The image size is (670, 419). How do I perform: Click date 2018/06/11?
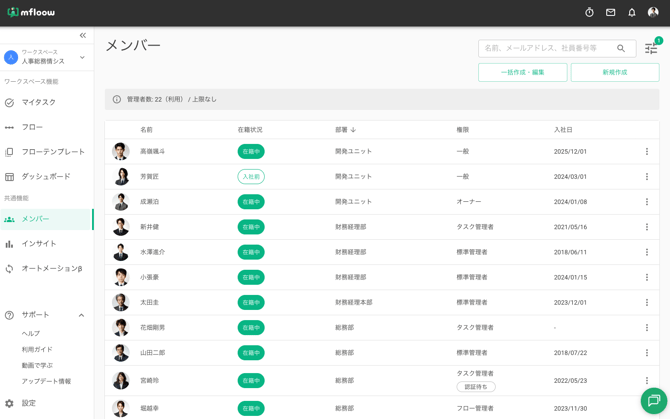pyautogui.click(x=570, y=252)
